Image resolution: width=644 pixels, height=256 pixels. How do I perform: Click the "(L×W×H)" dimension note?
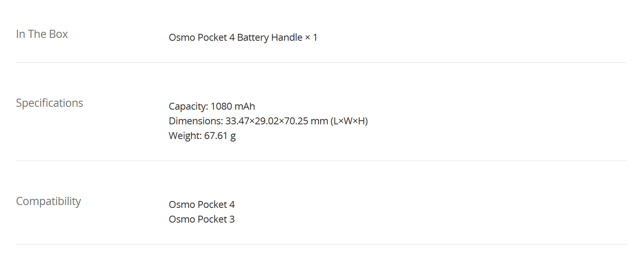coord(349,121)
